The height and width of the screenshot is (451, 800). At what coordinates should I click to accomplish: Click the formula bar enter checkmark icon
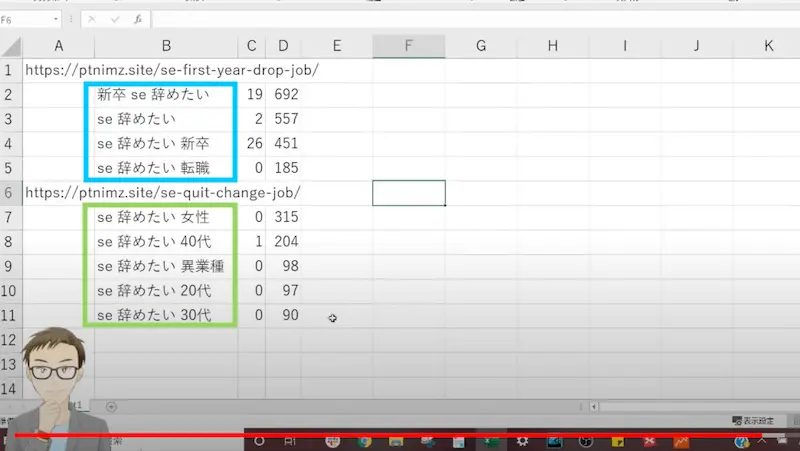(x=114, y=19)
